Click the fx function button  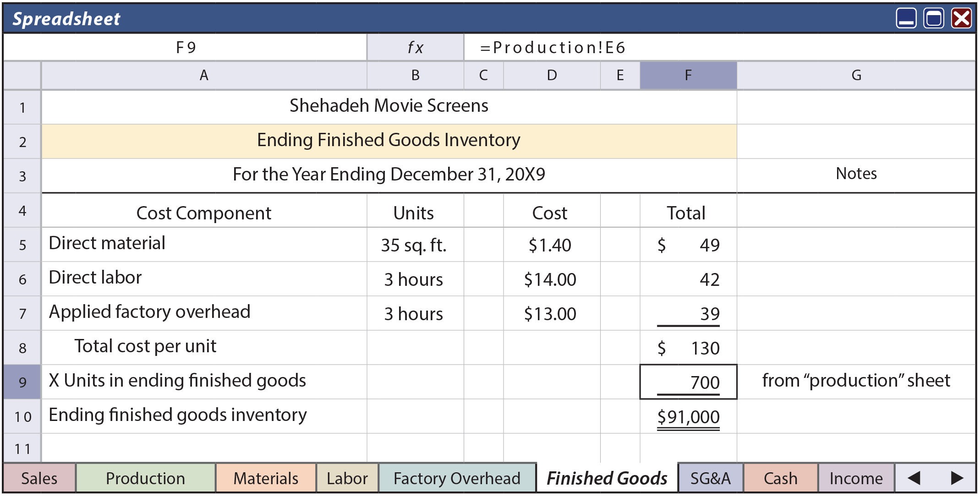click(415, 47)
